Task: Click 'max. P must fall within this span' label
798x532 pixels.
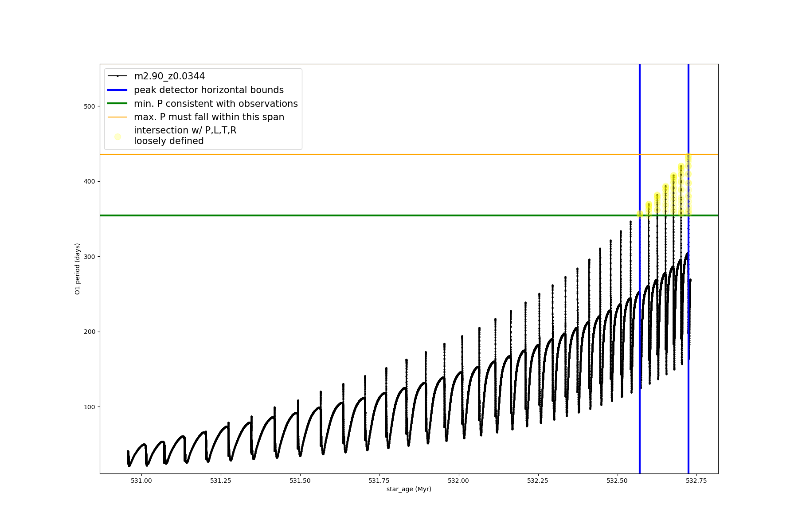Action: pos(209,117)
